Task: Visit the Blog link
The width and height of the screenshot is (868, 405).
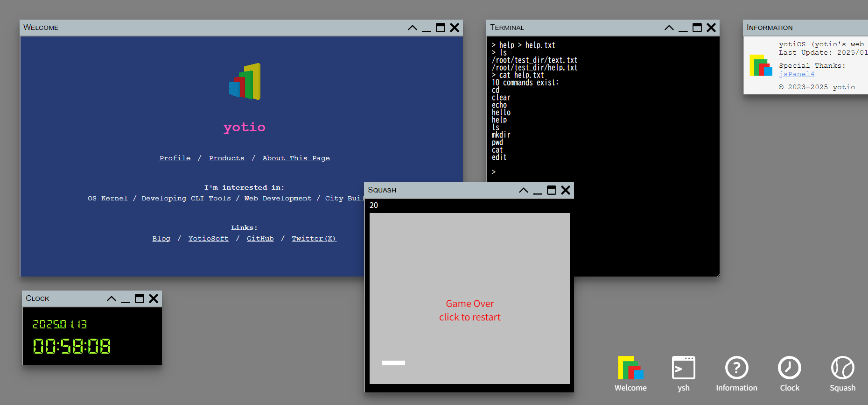Action: 161,239
